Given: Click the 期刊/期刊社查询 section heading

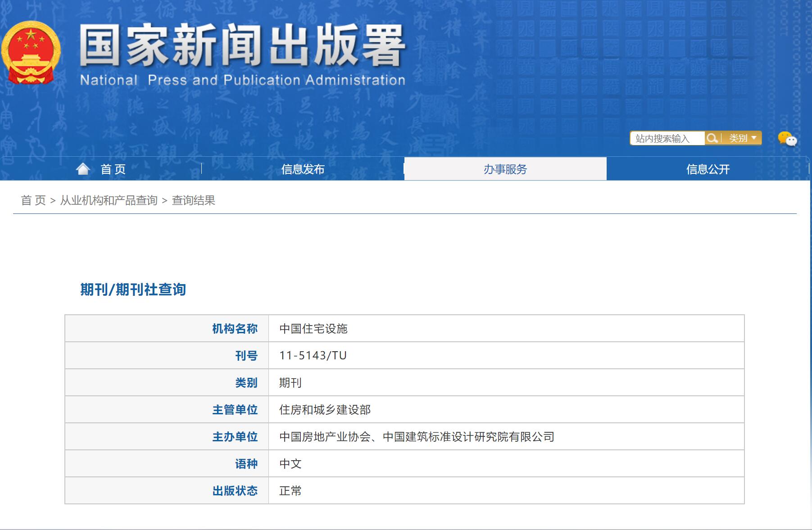Looking at the screenshot, I should 133,290.
